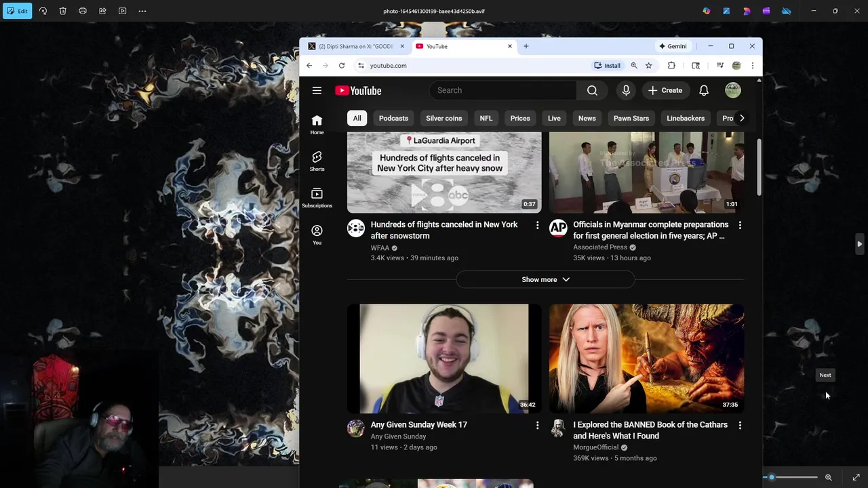Screen dimensions: 868x488
Task: Click the YouTube logo
Action: point(358,91)
